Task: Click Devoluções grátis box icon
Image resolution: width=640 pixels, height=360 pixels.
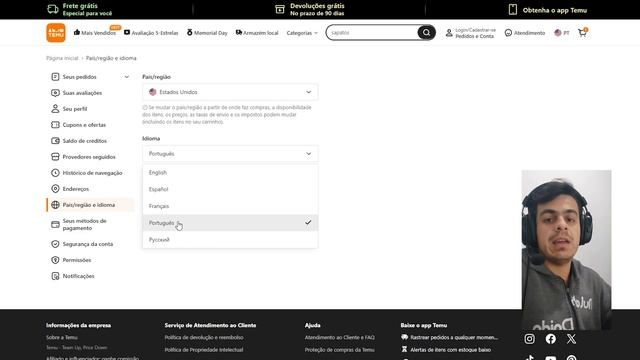Action: point(280,9)
